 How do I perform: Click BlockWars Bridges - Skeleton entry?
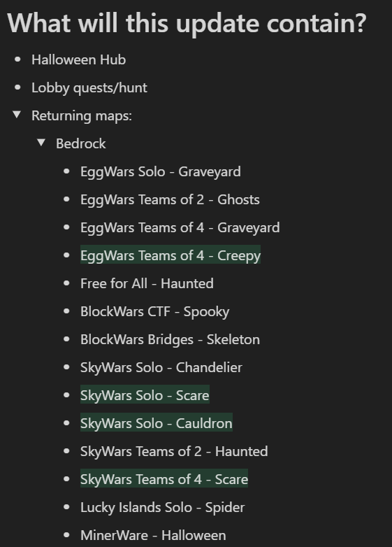[x=170, y=339]
